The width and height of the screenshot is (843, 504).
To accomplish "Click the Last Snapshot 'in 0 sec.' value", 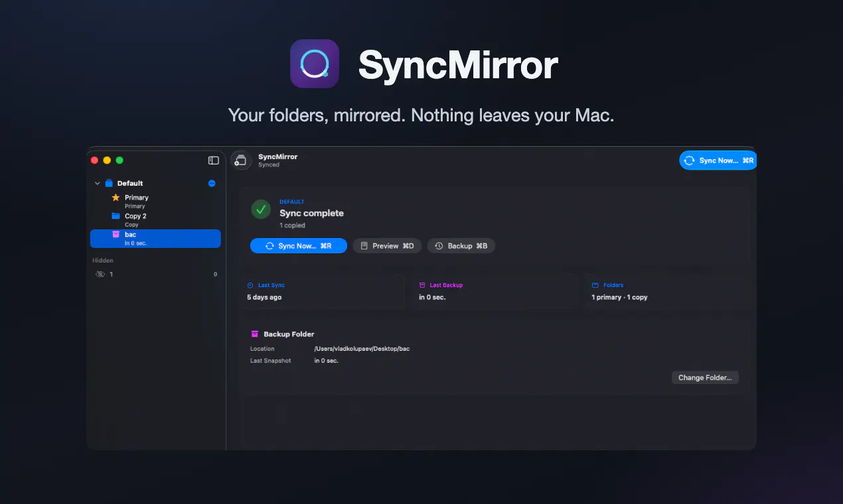I will pyautogui.click(x=327, y=361).
